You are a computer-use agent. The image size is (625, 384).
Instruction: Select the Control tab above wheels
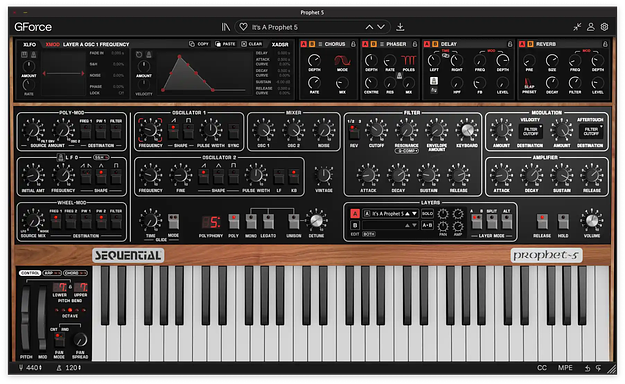tap(30, 273)
